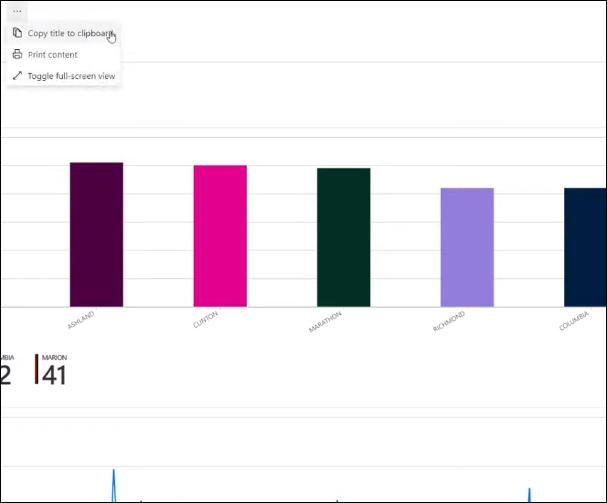
Task: Select the lavender Richmond bar
Action: coord(467,247)
